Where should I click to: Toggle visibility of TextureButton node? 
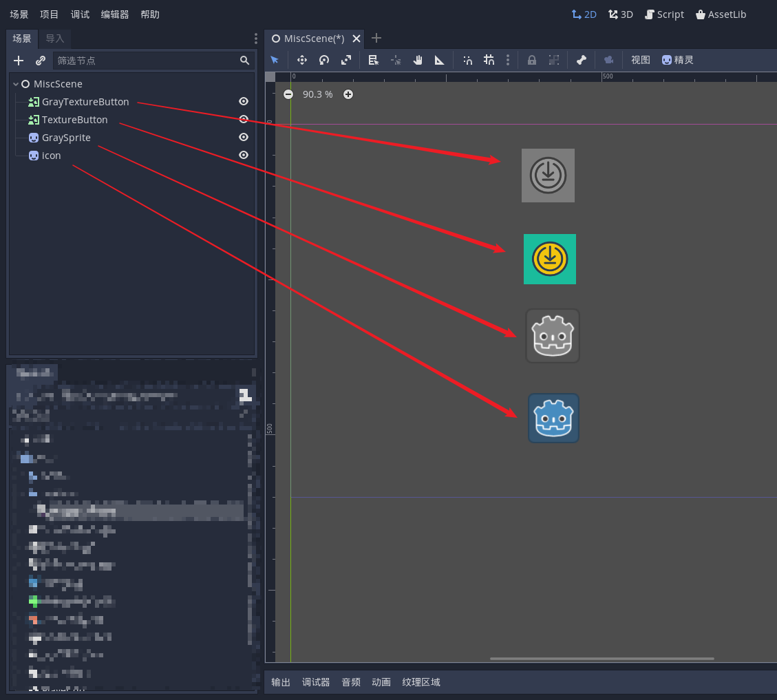[244, 119]
